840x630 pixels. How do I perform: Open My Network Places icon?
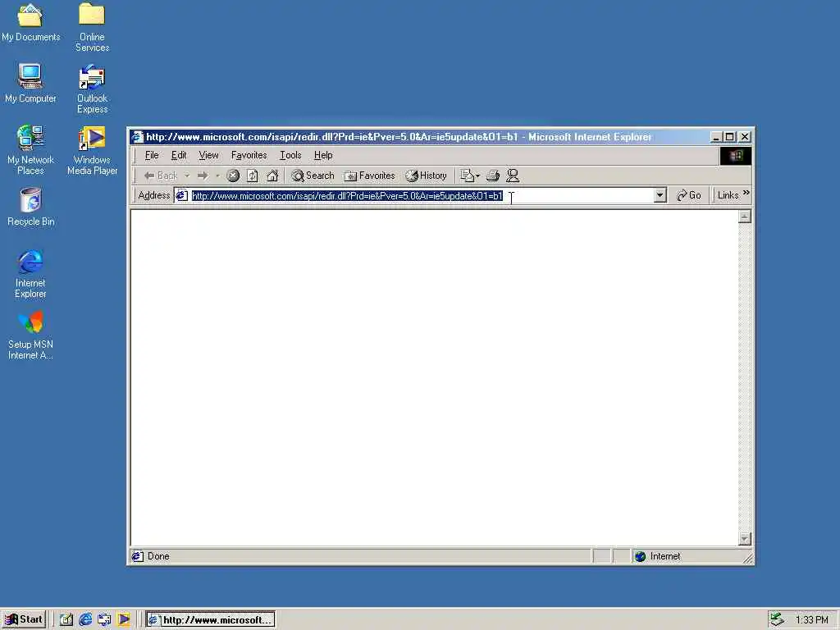[30, 151]
